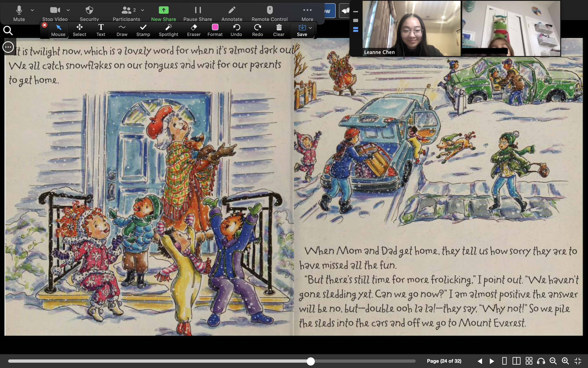This screenshot has width=588, height=368.
Task: Exit fullscreen reading mode
Action: 578,361
